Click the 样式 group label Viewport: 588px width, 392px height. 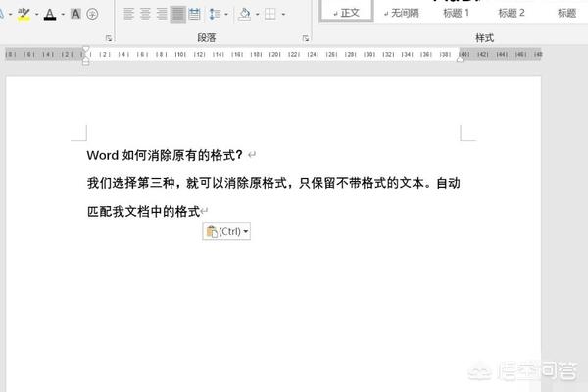click(484, 38)
